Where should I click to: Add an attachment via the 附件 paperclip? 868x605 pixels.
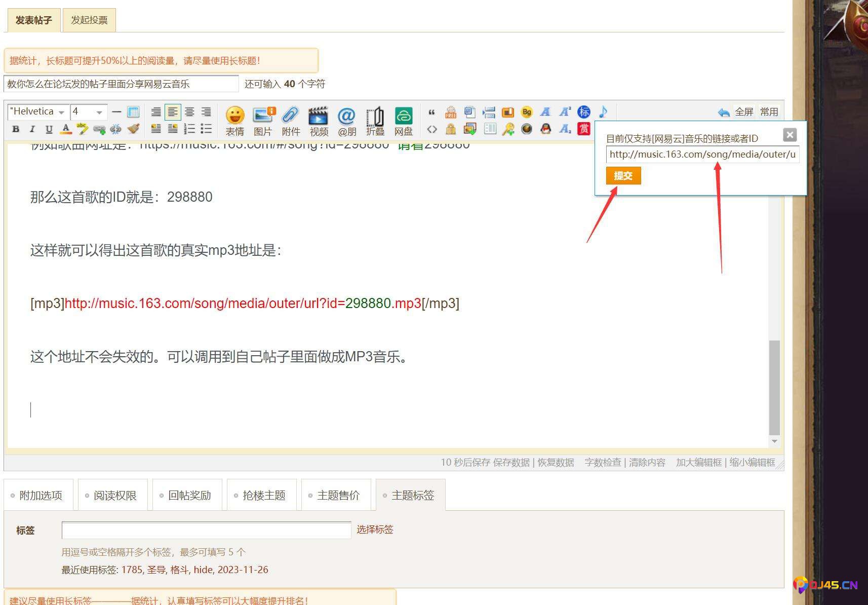pos(291,116)
